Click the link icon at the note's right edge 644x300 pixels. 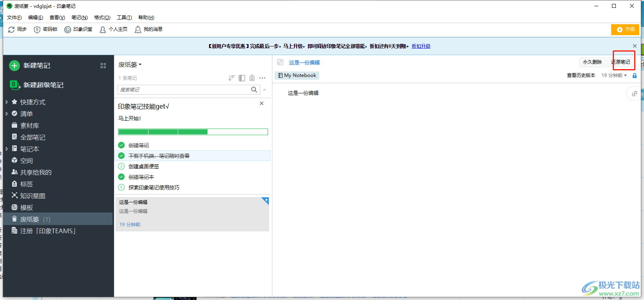[634, 94]
